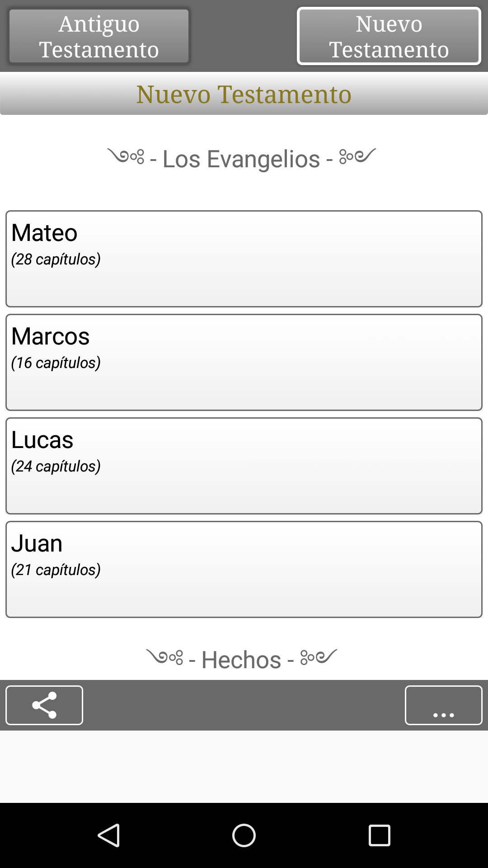Tap the 21 capítulos label under Juan

[x=56, y=570]
